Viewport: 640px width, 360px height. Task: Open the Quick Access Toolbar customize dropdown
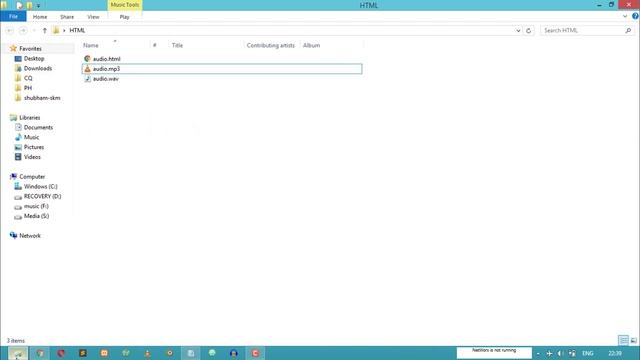(38, 6)
